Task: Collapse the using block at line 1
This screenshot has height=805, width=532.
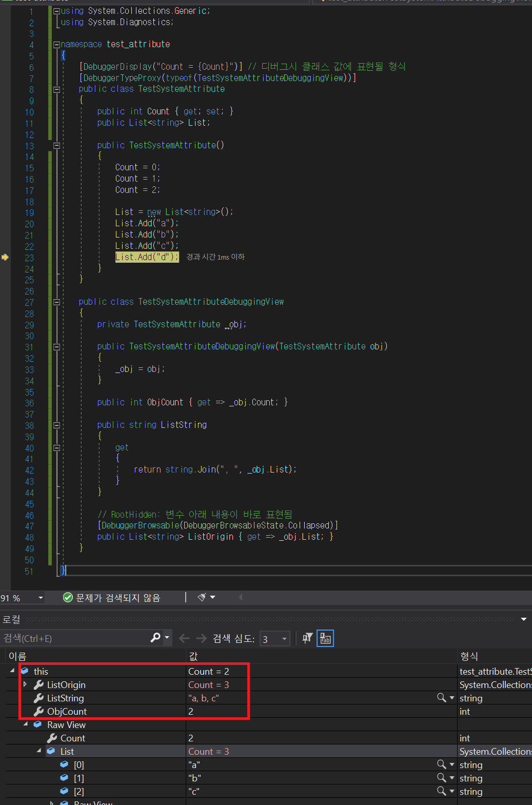Action: 56,11
